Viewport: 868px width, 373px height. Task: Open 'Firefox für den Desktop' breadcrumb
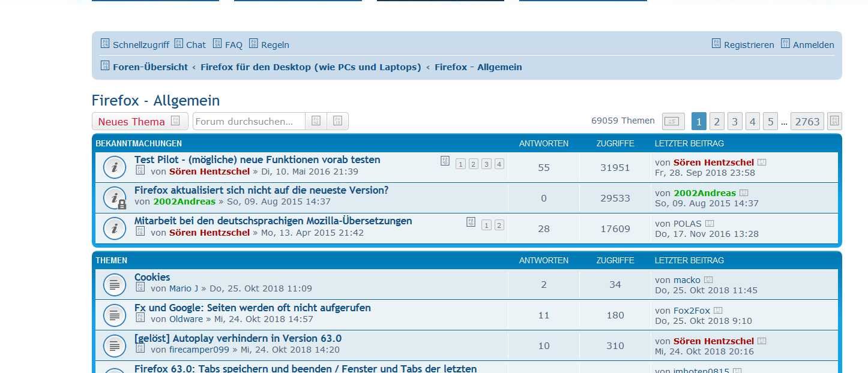pyautogui.click(x=310, y=67)
